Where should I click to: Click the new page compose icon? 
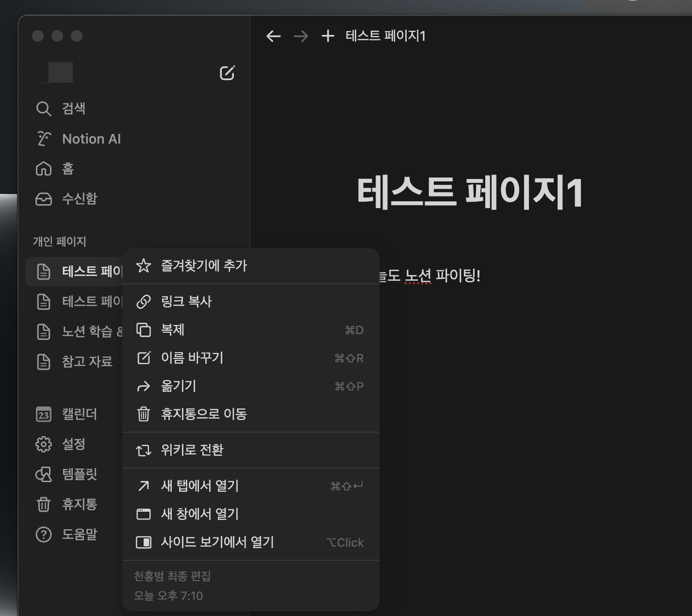pos(227,73)
